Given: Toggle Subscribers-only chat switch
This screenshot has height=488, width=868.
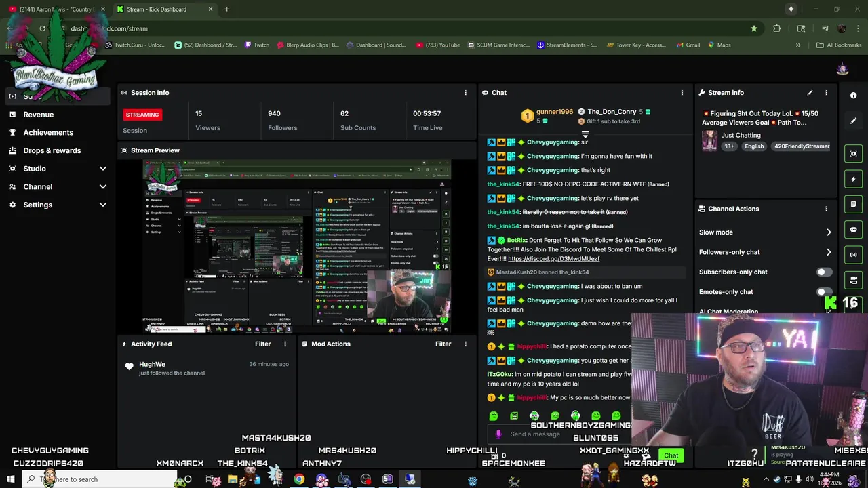Looking at the screenshot, I should tap(823, 272).
